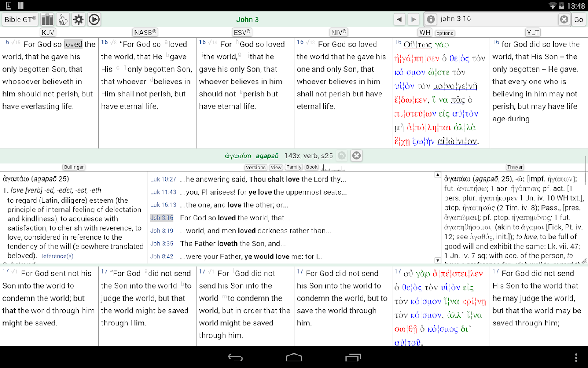Screen dimensions: 588x368
Task: Toggle the Book view in the word panel
Action: 312,167
